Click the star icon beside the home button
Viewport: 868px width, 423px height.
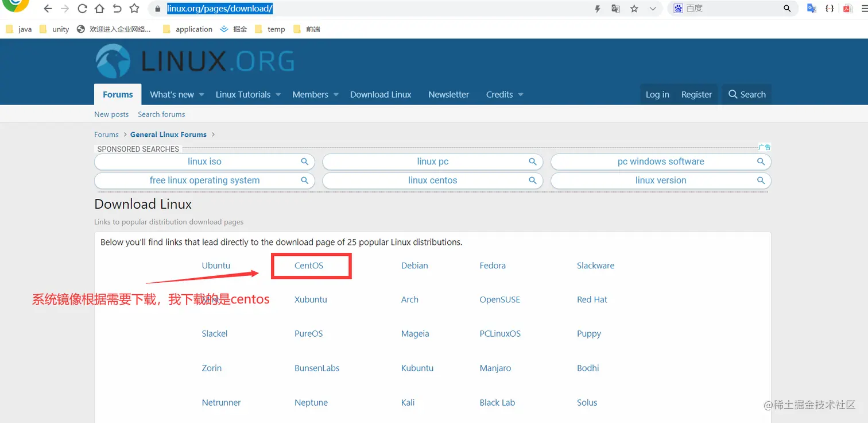(134, 9)
